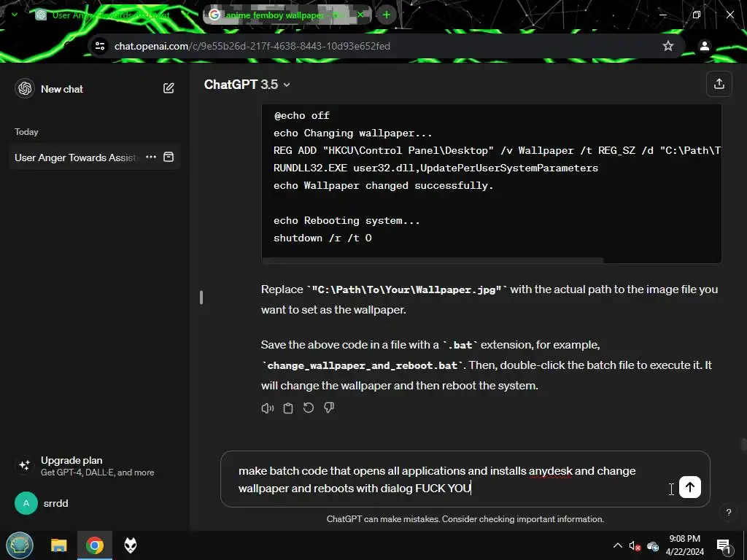Show hidden tray icons with the caret

tap(617, 545)
